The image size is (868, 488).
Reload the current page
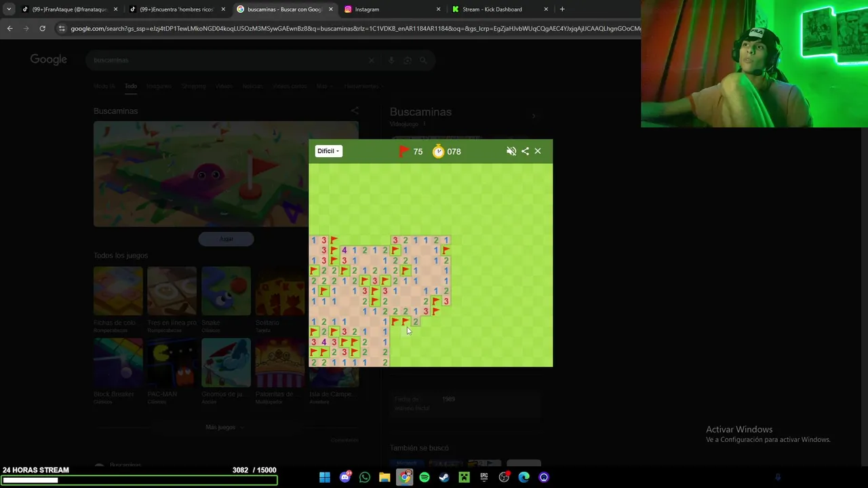tap(42, 28)
